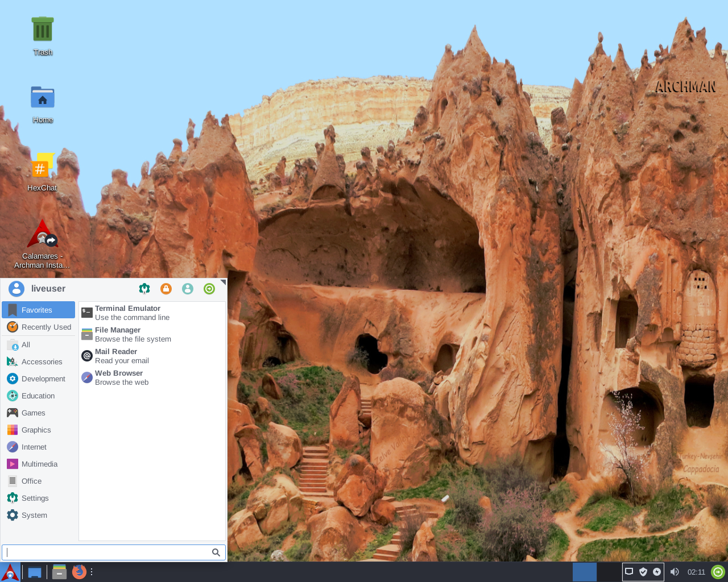Open the Accessories category
This screenshot has height=582, width=728.
click(39, 361)
